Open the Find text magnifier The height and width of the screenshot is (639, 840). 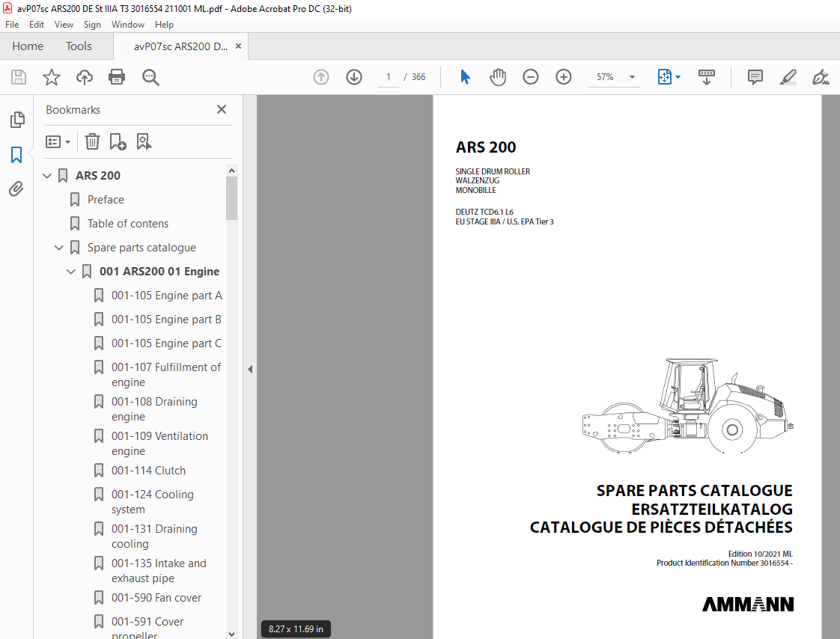tap(150, 77)
